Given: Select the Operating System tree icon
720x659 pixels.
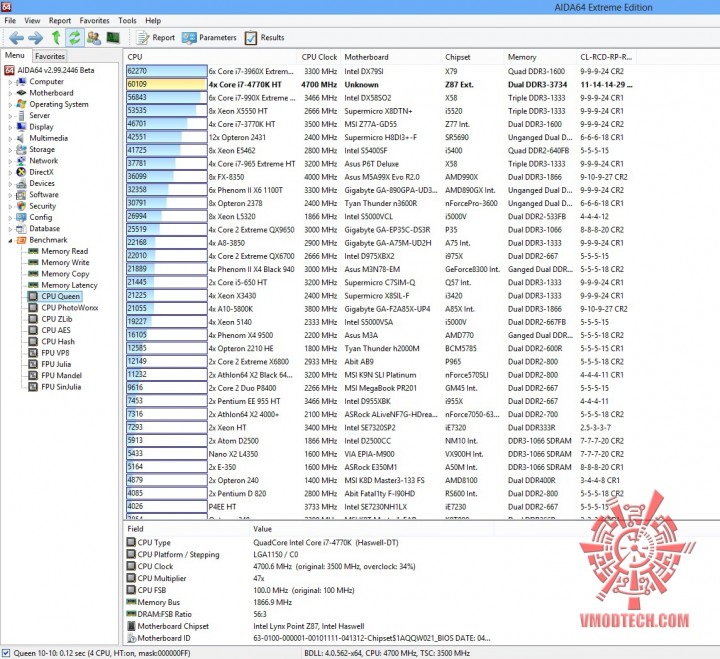Looking at the screenshot, I should coord(21,104).
